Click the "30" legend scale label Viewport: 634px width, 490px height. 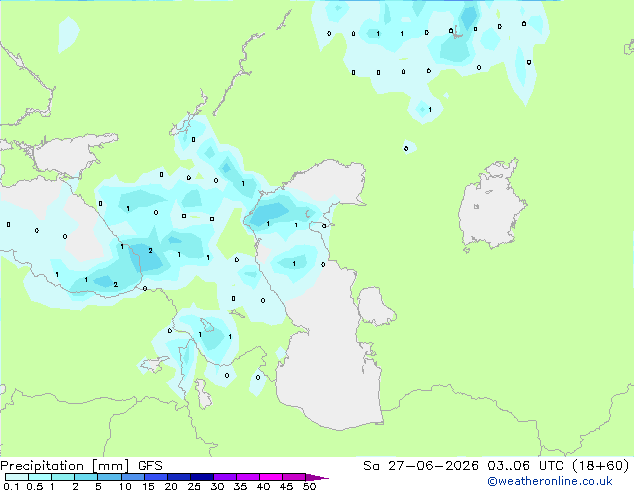(x=217, y=486)
